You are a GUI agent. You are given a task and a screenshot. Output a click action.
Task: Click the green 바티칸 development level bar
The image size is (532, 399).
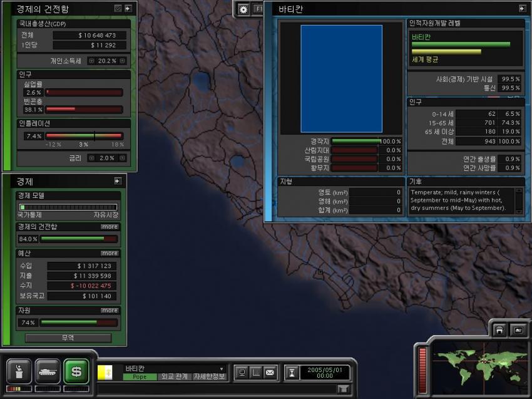point(461,44)
